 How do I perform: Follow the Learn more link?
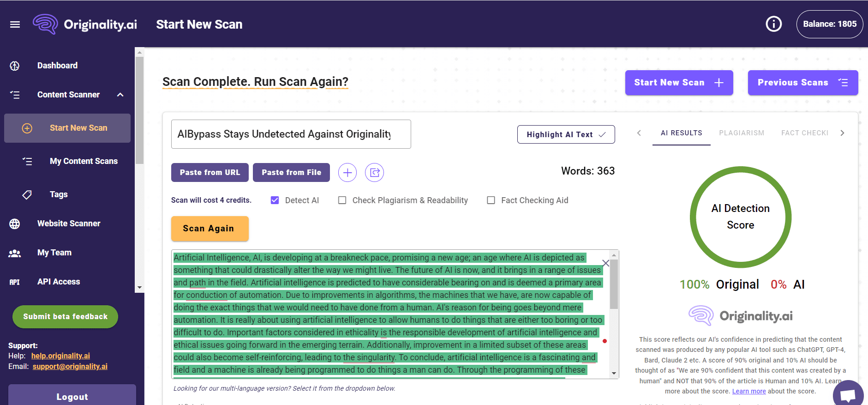pos(748,391)
